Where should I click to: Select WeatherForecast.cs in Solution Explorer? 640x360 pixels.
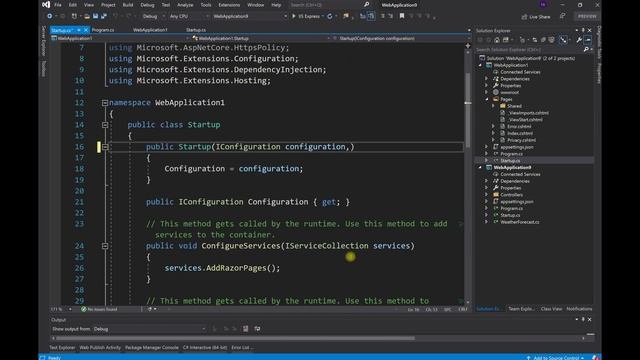click(520, 222)
